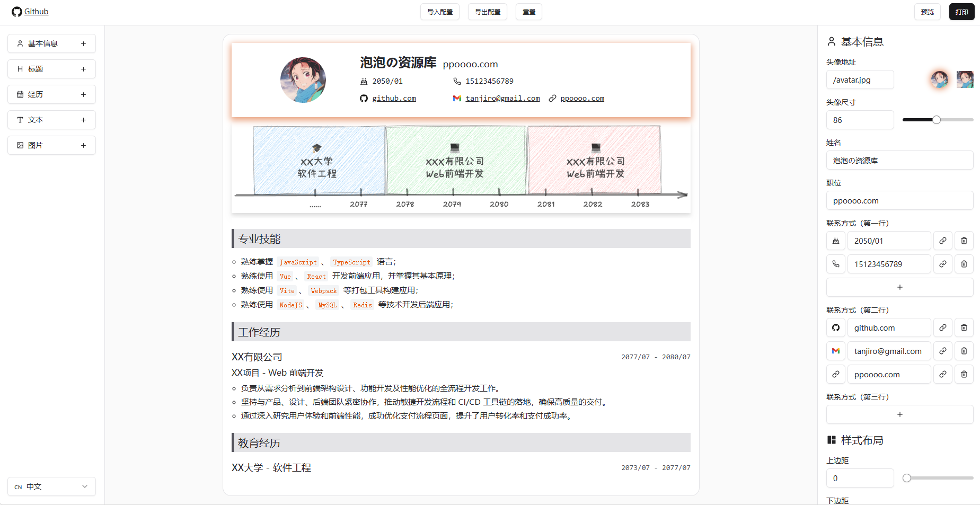Viewport: 980px width, 505px height.
Task: Add contact item to 第三行
Action: (899, 414)
